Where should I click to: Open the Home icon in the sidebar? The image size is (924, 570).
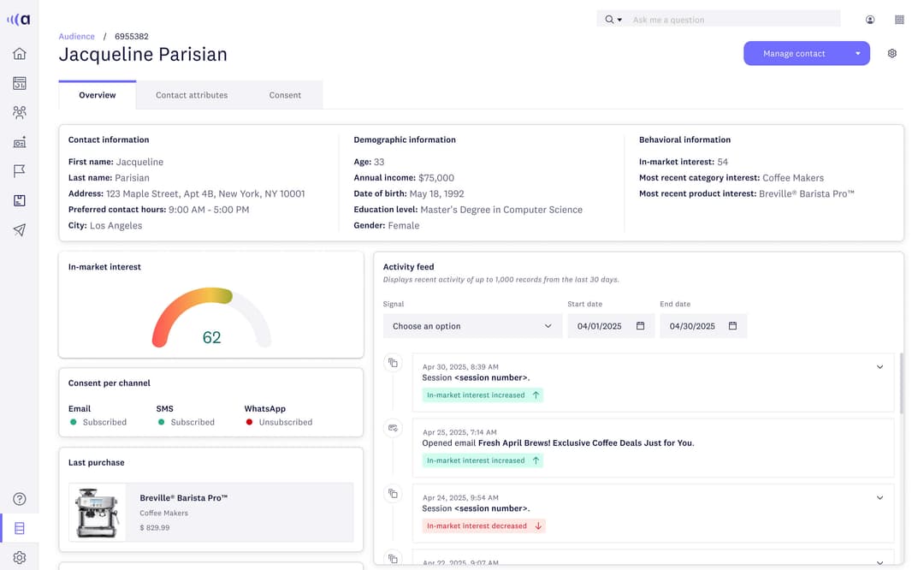[x=19, y=53]
